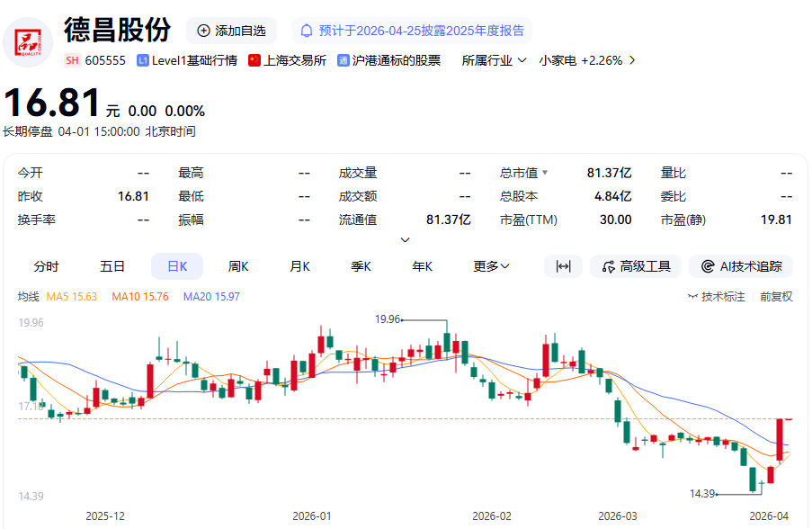
Task: Toggle 技术标注 on the chart
Action: pos(716,296)
